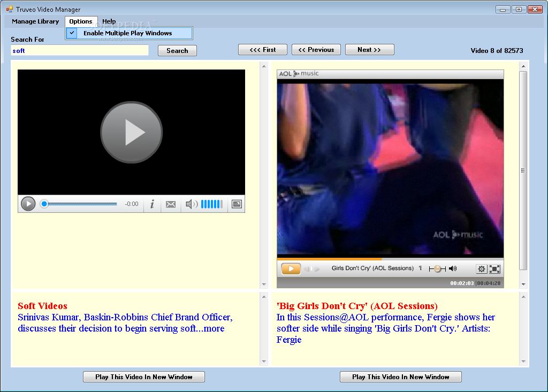Click the Truveo Video Manager app icon
Viewport: 548px width, 392px height.
point(10,9)
